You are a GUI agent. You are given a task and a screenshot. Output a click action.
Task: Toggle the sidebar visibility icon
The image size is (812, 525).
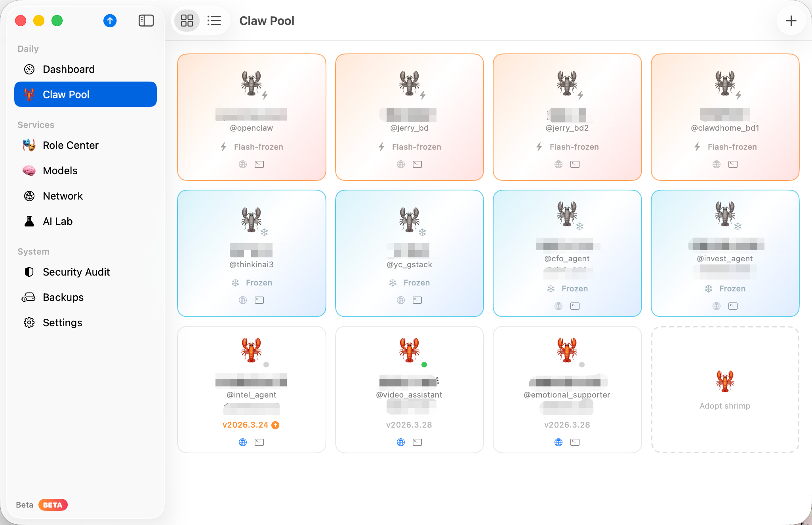tap(146, 20)
